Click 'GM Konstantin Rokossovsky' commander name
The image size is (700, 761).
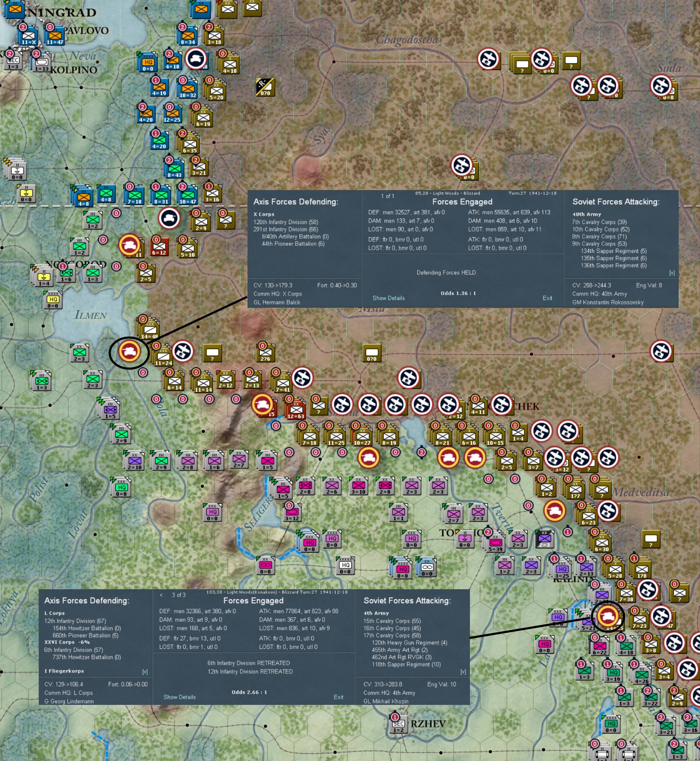point(608,302)
